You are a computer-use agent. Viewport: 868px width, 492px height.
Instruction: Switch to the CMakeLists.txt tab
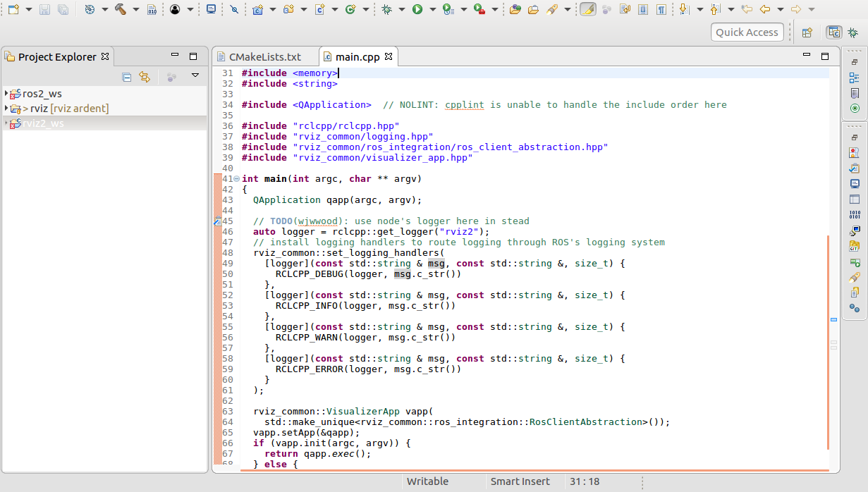click(264, 56)
